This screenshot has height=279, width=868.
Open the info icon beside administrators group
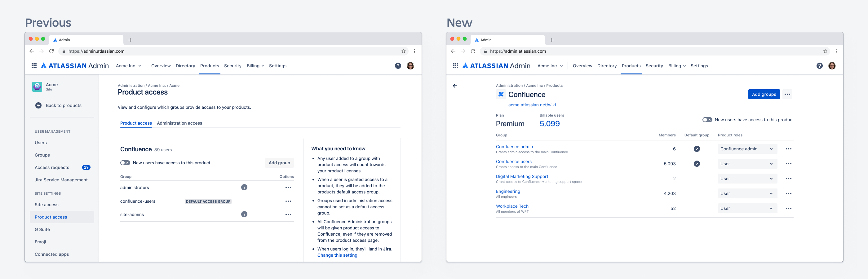pyautogui.click(x=244, y=187)
